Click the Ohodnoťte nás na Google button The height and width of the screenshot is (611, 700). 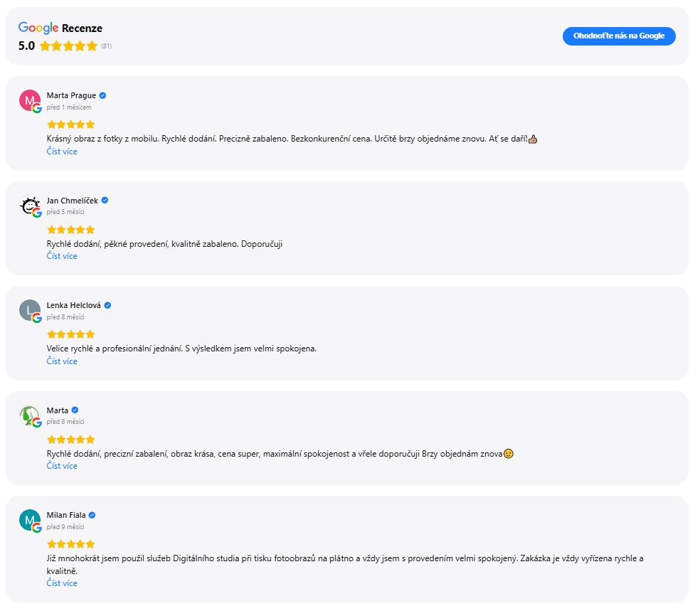click(x=618, y=36)
